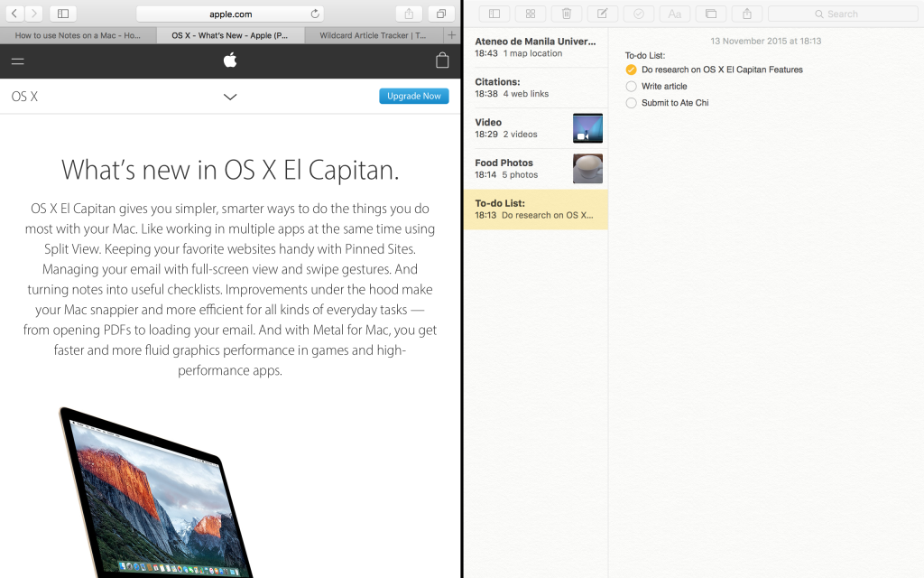Create a new note
924x578 pixels.
pyautogui.click(x=602, y=14)
